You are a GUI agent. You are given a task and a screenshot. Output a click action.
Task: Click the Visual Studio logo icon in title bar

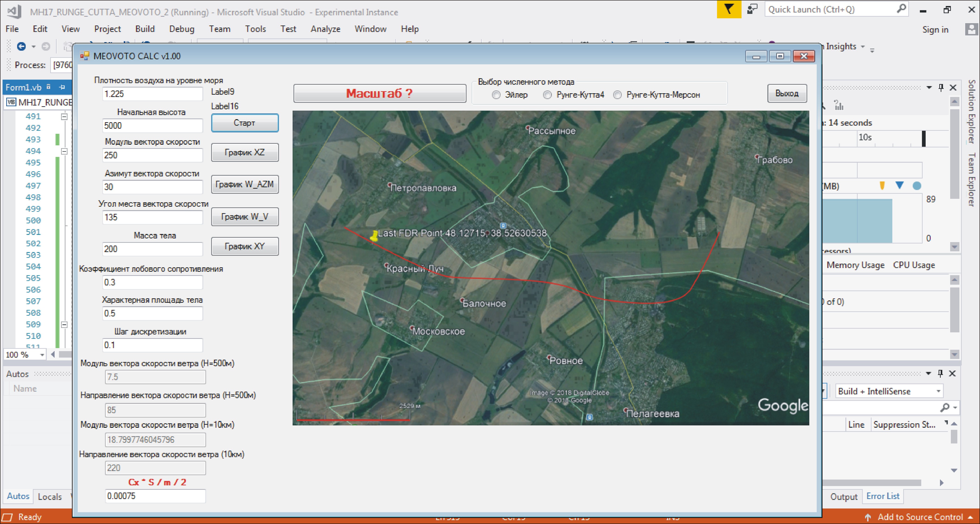tap(15, 11)
